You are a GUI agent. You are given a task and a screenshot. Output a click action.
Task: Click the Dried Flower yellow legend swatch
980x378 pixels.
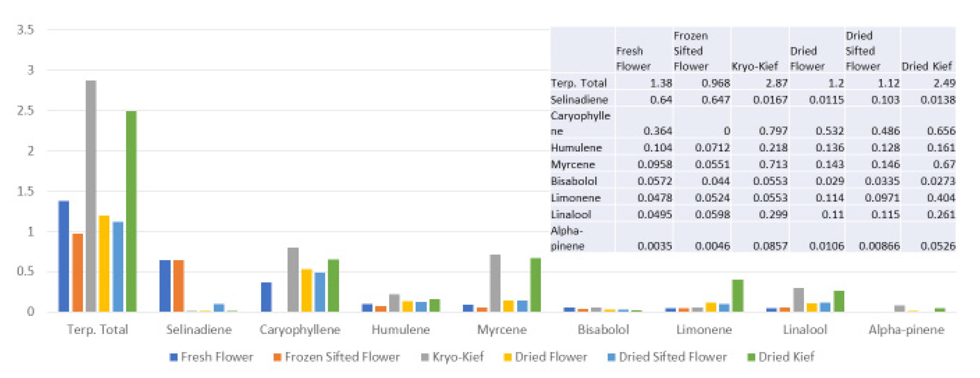point(507,357)
